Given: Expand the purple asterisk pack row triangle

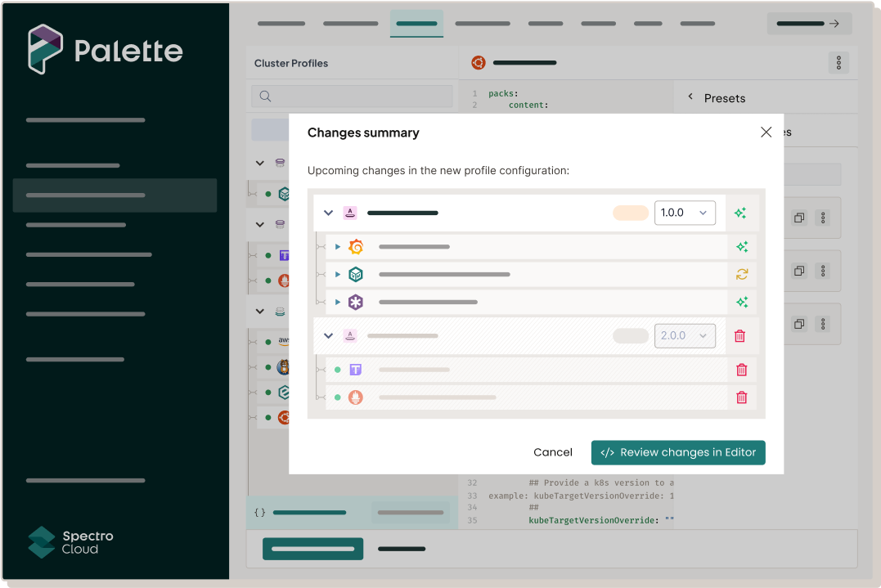Looking at the screenshot, I should [338, 302].
